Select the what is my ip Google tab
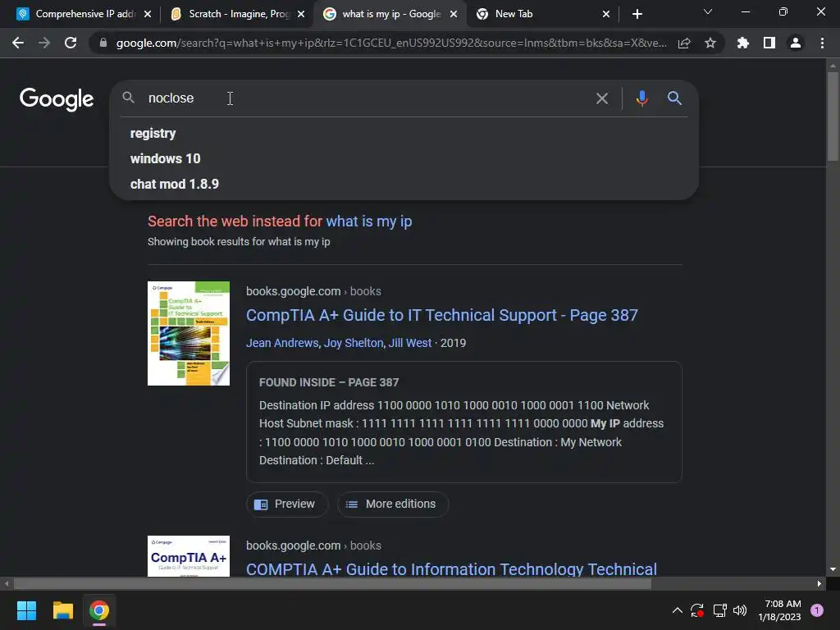The width and height of the screenshot is (840, 630). 390,14
